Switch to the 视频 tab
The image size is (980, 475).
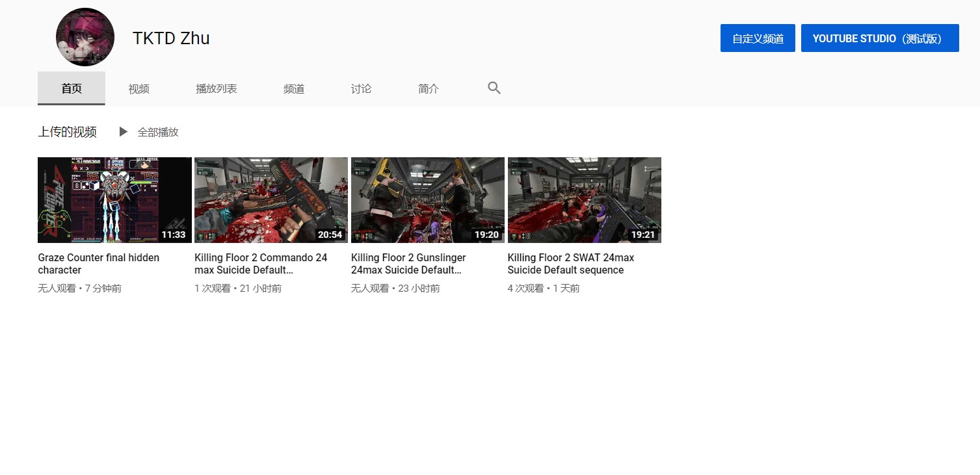139,89
